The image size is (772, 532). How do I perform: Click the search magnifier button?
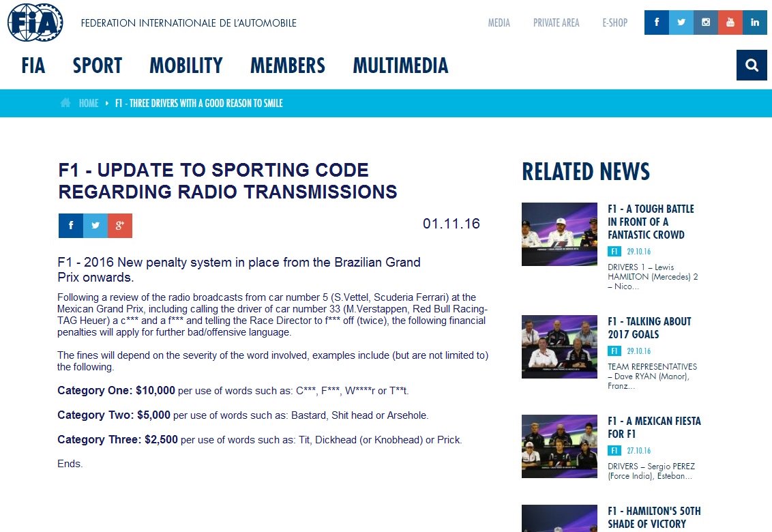(752, 65)
